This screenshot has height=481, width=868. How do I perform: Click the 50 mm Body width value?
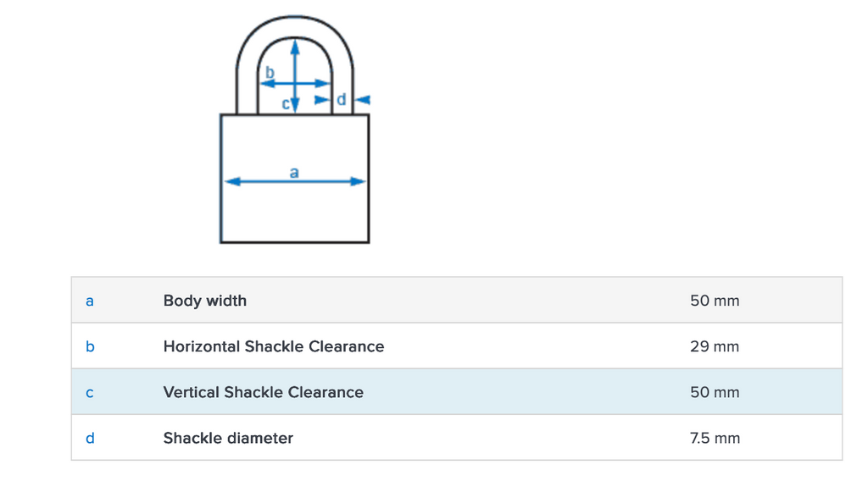click(x=715, y=301)
